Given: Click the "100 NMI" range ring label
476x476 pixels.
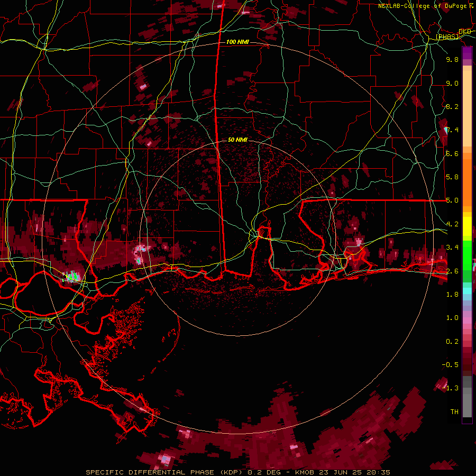Looking at the screenshot, I should tap(237, 42).
